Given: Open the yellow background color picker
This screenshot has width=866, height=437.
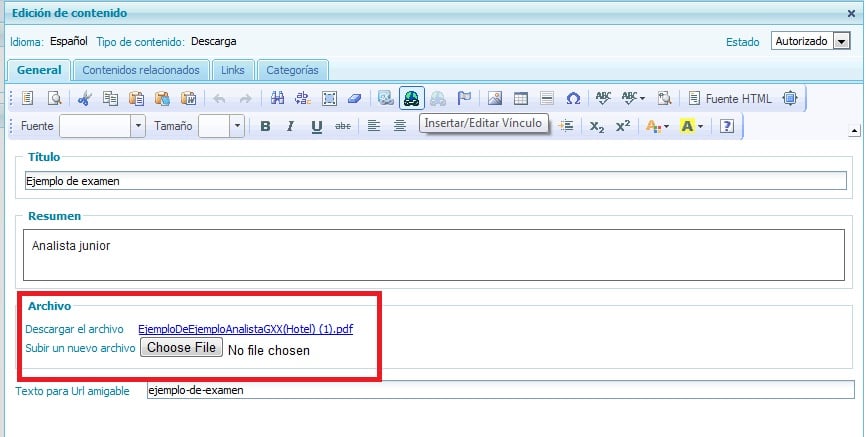Looking at the screenshot, I should coord(691,126).
